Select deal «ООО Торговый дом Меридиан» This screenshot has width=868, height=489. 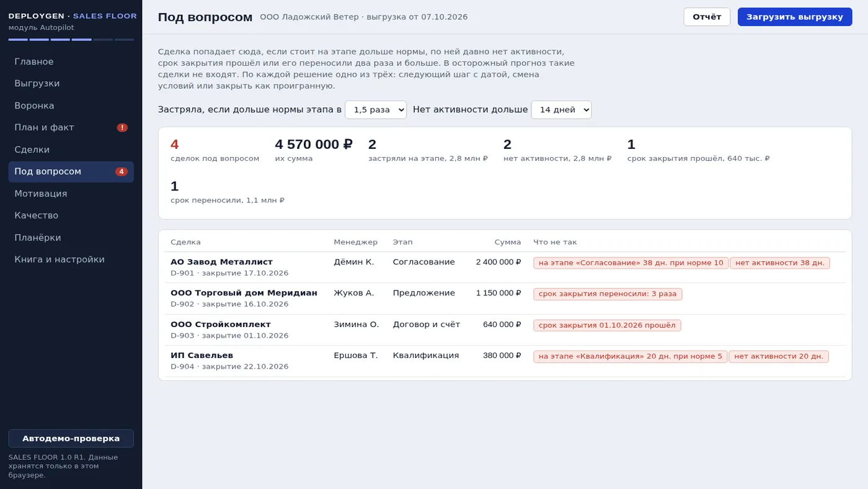(244, 293)
